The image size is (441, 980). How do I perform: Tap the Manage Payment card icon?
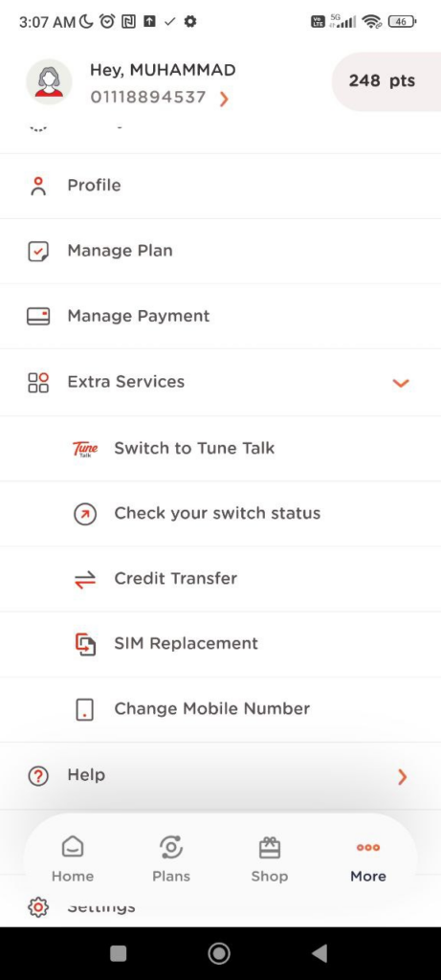(38, 316)
